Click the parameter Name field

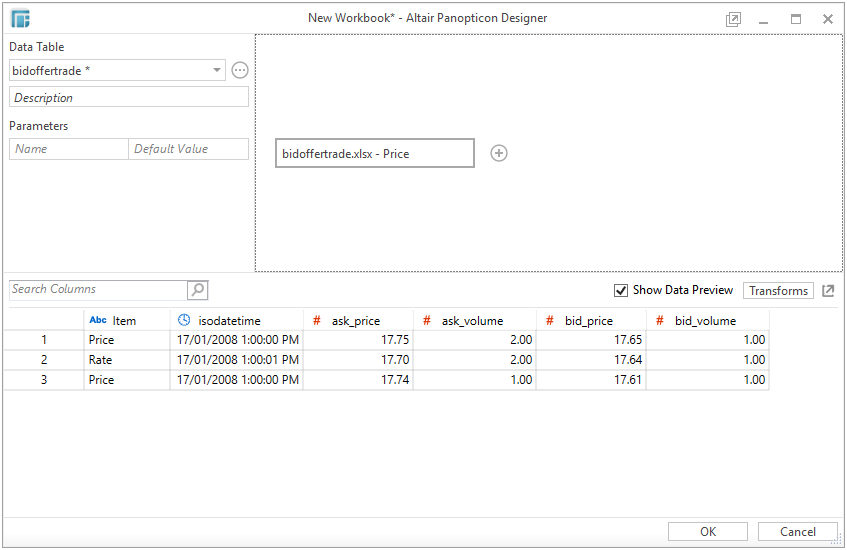pyautogui.click(x=69, y=149)
